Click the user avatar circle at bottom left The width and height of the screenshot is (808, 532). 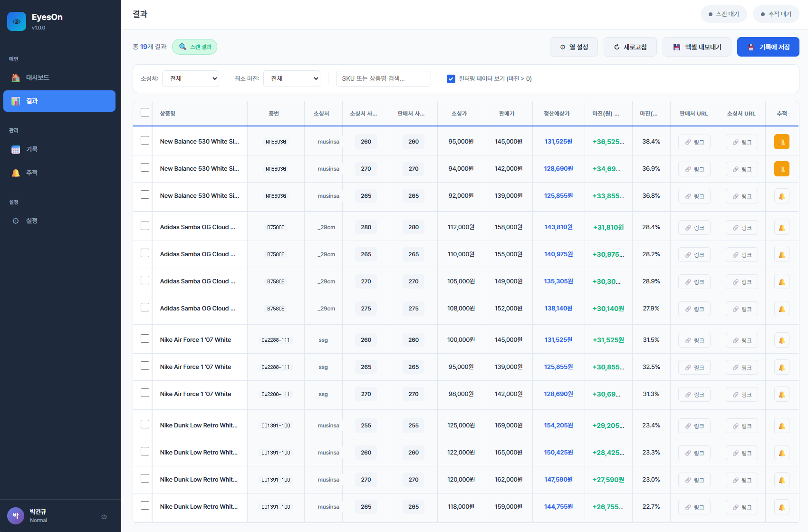coord(16,516)
